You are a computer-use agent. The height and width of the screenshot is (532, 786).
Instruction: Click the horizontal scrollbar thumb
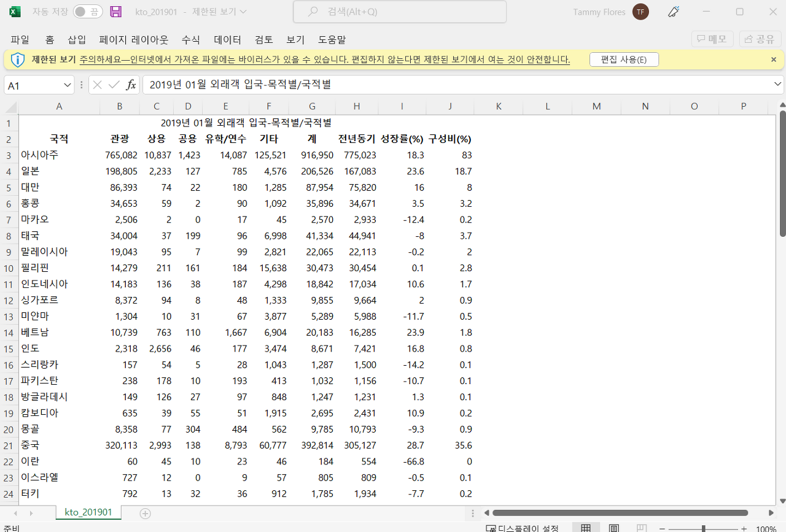(x=620, y=513)
